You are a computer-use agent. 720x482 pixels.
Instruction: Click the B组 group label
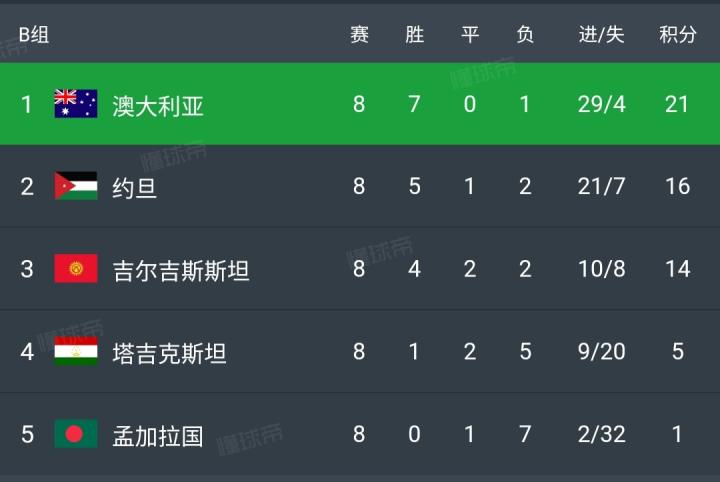click(x=33, y=36)
